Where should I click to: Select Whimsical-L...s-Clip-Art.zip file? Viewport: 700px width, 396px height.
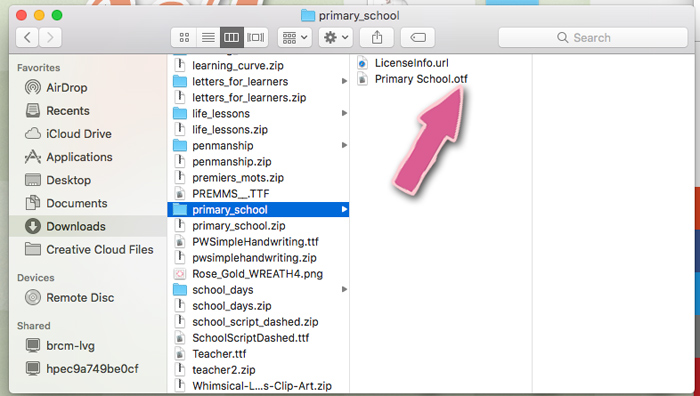click(258, 386)
